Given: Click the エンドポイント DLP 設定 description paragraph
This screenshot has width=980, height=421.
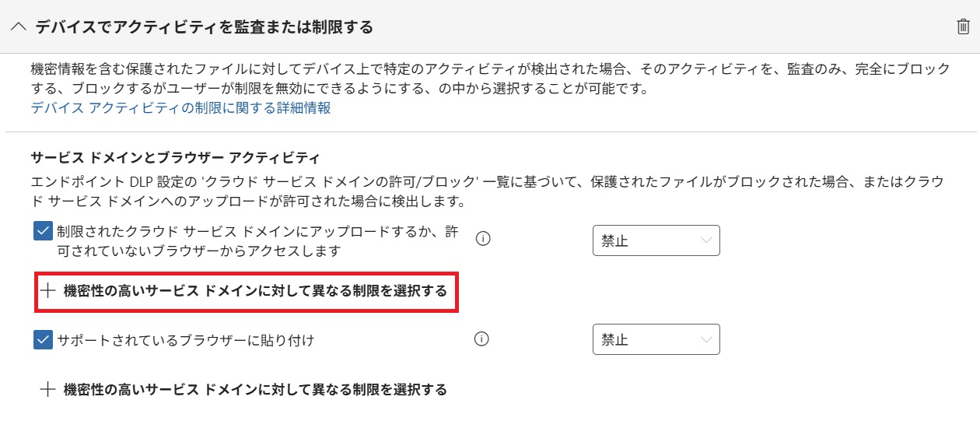Looking at the screenshot, I should (487, 191).
